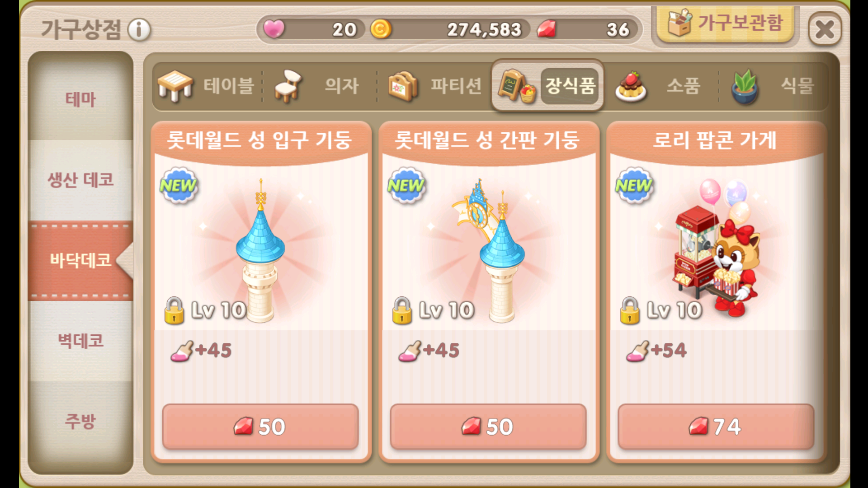Open the 가구상점 info icon

point(139,30)
